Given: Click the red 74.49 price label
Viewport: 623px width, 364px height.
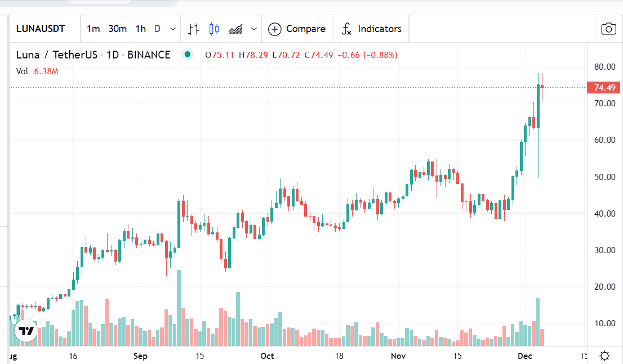Looking at the screenshot, I should click(x=603, y=87).
